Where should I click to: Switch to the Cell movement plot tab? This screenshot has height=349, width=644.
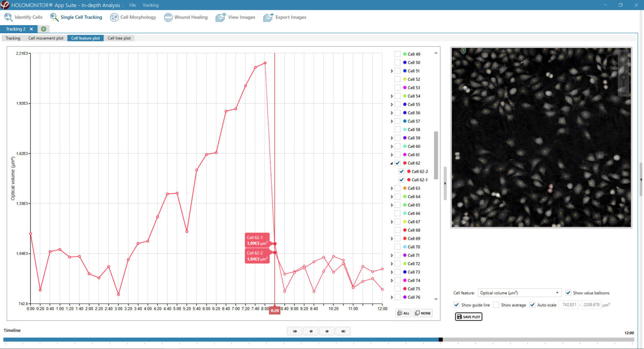(46, 38)
